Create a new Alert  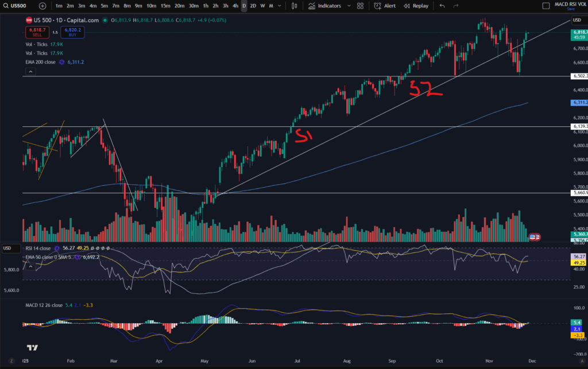[x=385, y=6]
